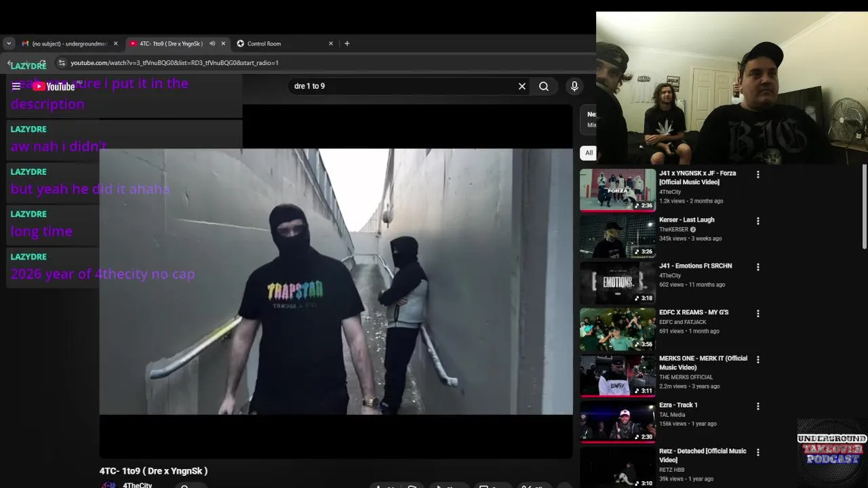The width and height of the screenshot is (868, 488).
Task: Pause the video by clicking the player
Action: coord(336,281)
